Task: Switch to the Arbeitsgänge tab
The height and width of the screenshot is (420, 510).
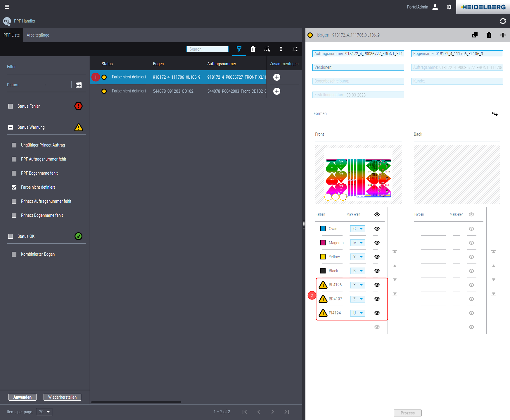Action: tap(38, 35)
